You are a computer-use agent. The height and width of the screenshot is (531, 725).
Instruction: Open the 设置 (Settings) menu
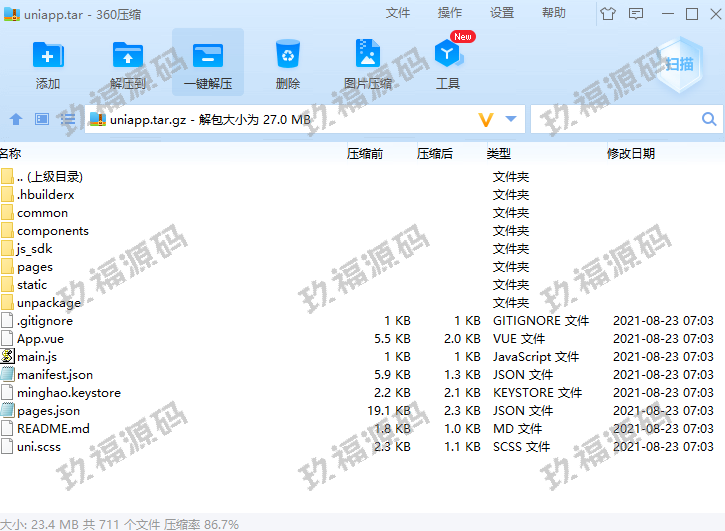502,13
